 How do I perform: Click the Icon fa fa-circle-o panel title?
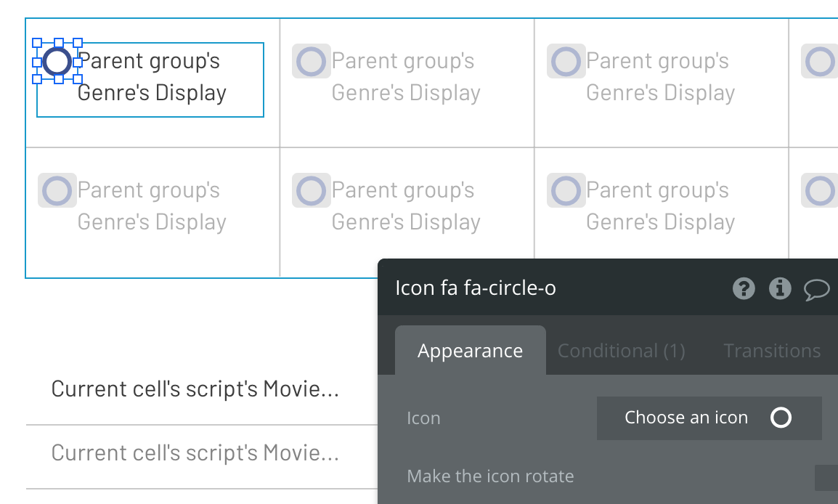(476, 288)
